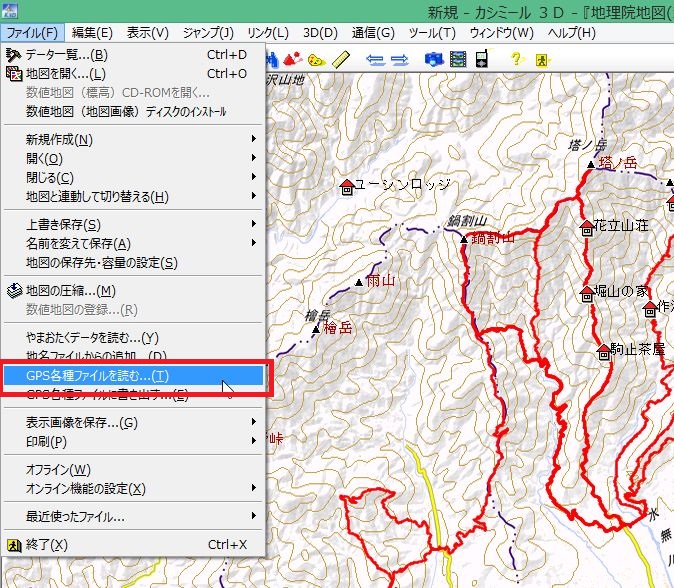Click the blue camera toolbar icon
This screenshot has height=588, width=674.
[x=433, y=59]
